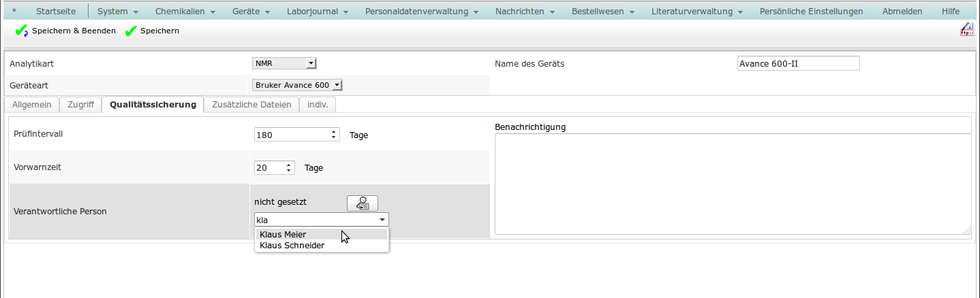Expand the responsible person combo box arrow
This screenshot has width=980, height=298.
click(382, 220)
